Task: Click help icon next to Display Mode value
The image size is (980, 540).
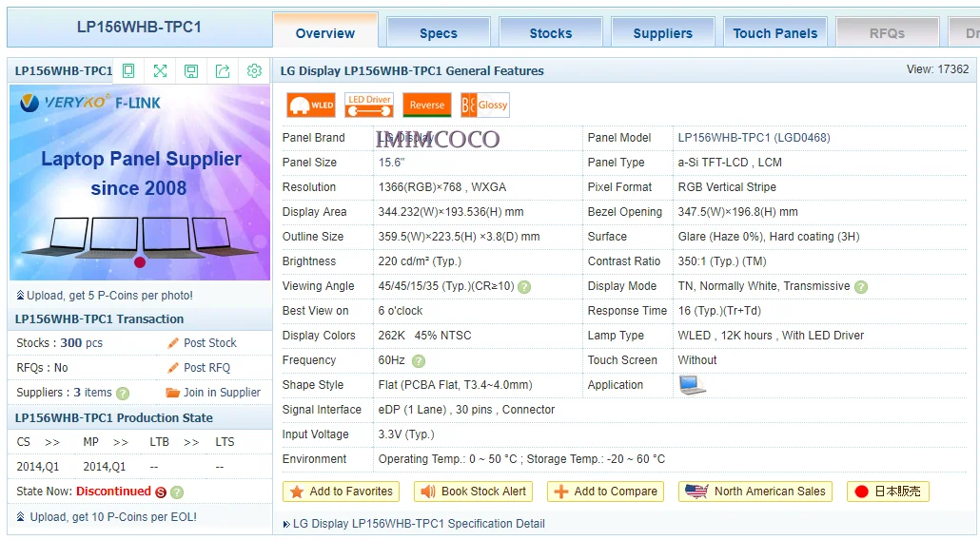Action: (861, 287)
